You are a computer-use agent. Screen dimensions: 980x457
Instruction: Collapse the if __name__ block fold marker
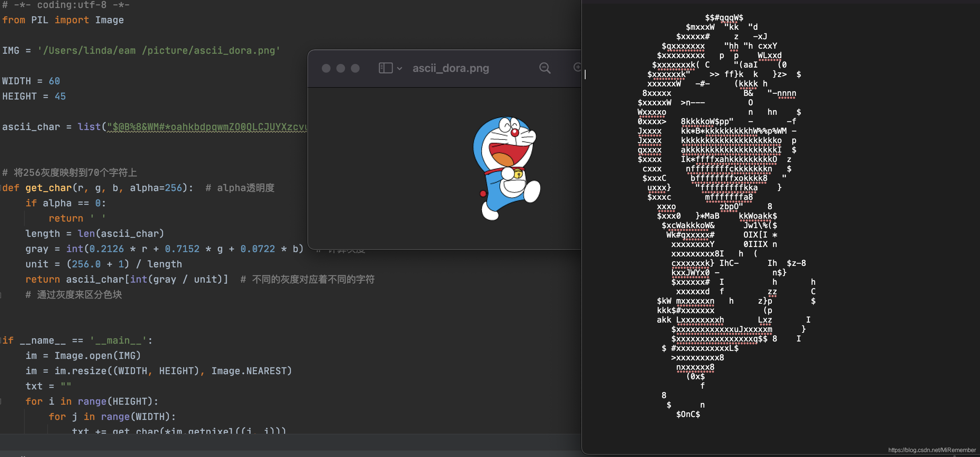tap(1, 340)
